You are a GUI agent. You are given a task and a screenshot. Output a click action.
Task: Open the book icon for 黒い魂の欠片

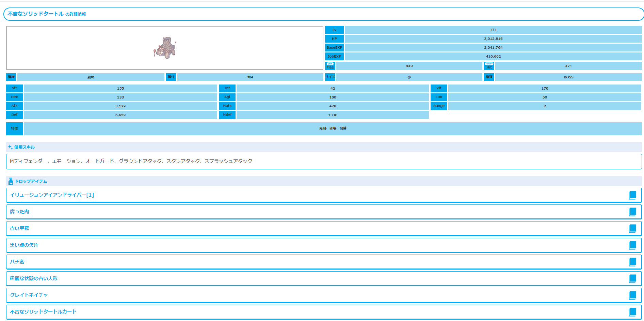632,245
